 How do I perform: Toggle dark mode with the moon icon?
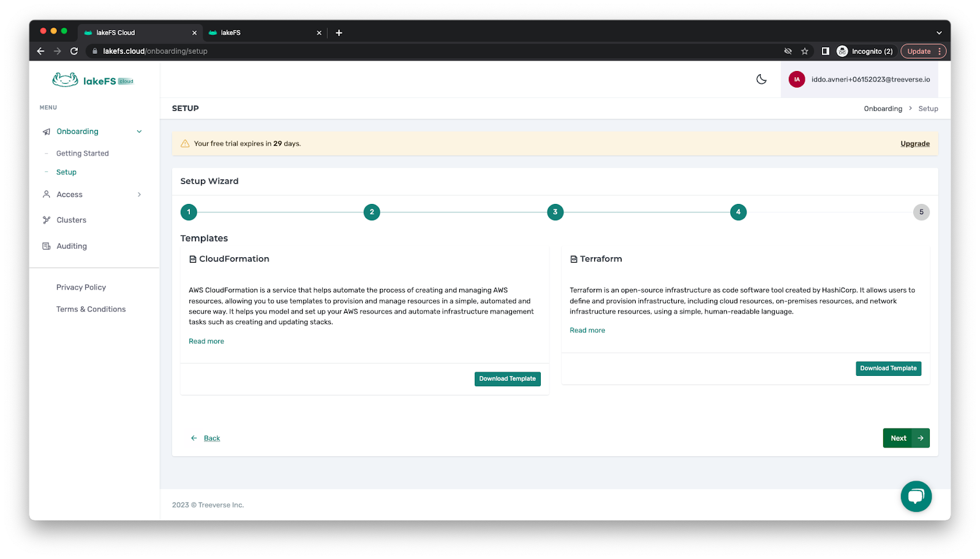pos(761,80)
